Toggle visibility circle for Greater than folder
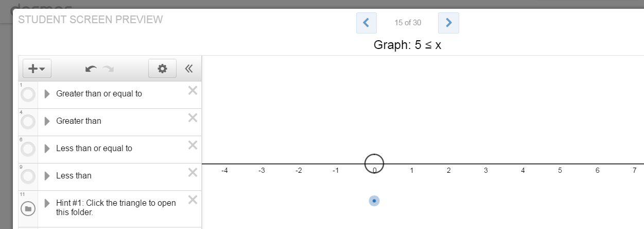This screenshot has height=229, width=644. tap(28, 122)
